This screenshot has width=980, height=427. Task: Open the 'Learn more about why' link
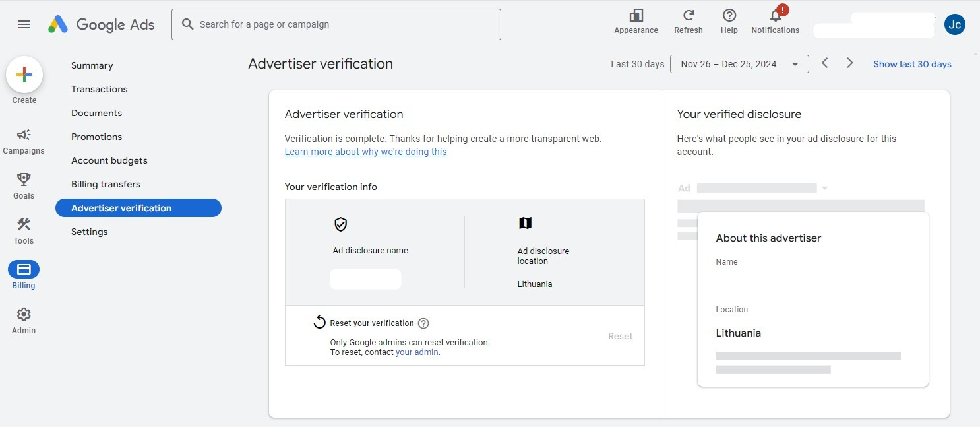click(x=365, y=152)
